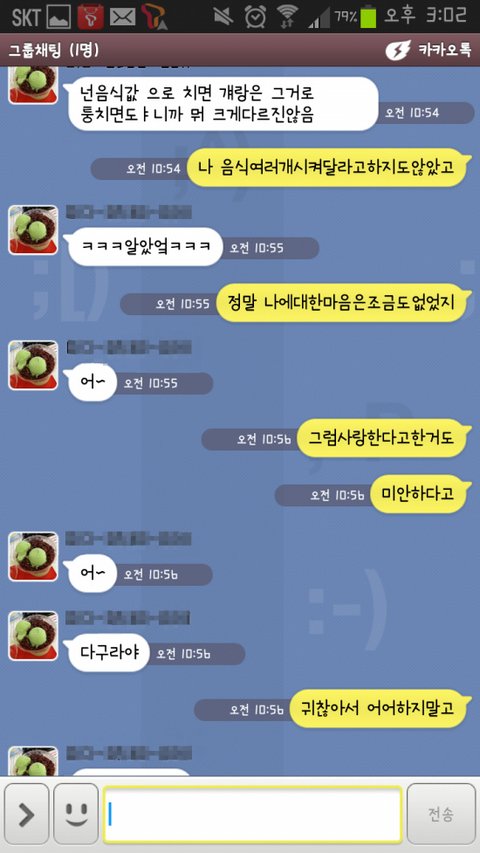Image resolution: width=480 pixels, height=853 pixels.
Task: Focus the message text input field
Action: click(x=253, y=813)
